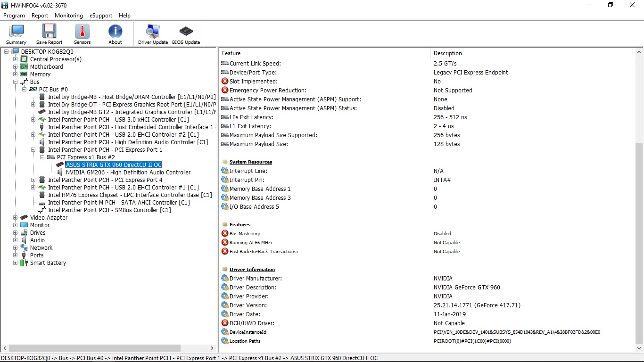Image resolution: width=644 pixels, height=362 pixels.
Task: Click the Feature column header
Action: 325,53
